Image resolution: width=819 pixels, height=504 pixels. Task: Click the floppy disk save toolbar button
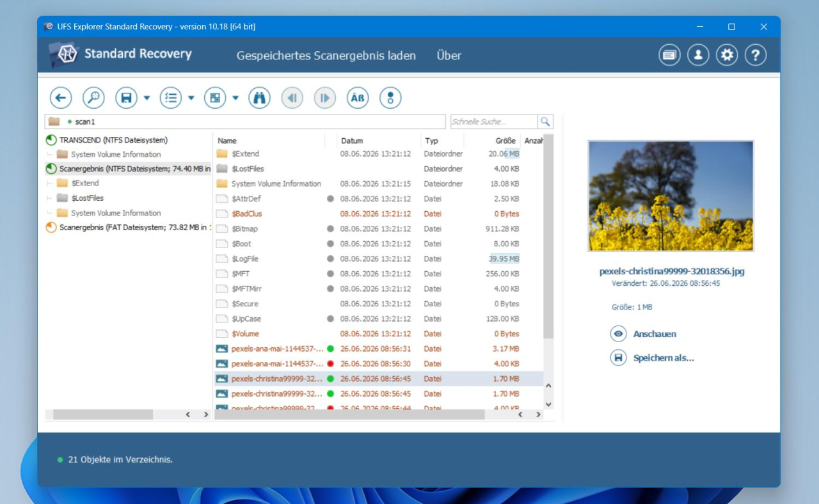coord(126,98)
